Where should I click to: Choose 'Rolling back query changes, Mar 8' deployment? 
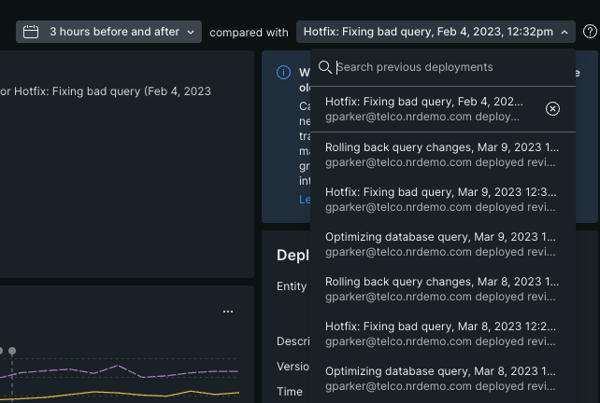pyautogui.click(x=442, y=289)
